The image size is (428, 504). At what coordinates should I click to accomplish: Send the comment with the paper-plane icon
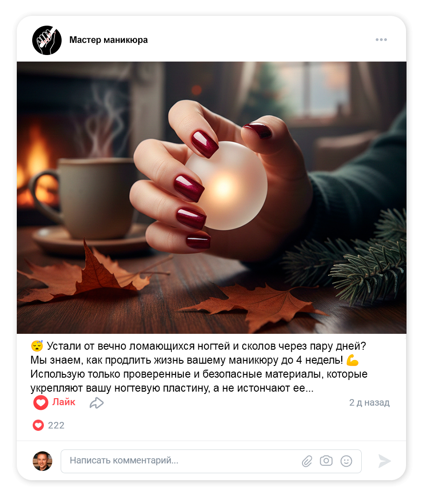click(384, 461)
